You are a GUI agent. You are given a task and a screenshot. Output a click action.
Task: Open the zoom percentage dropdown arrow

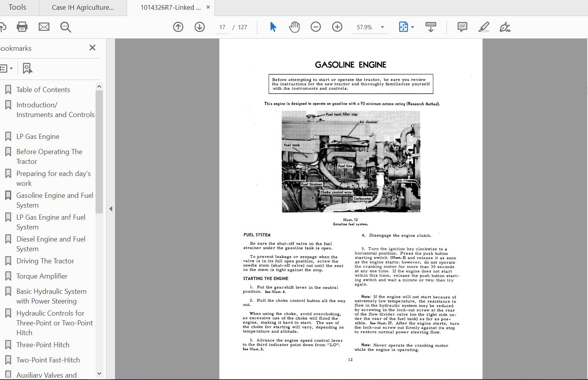pyautogui.click(x=382, y=27)
